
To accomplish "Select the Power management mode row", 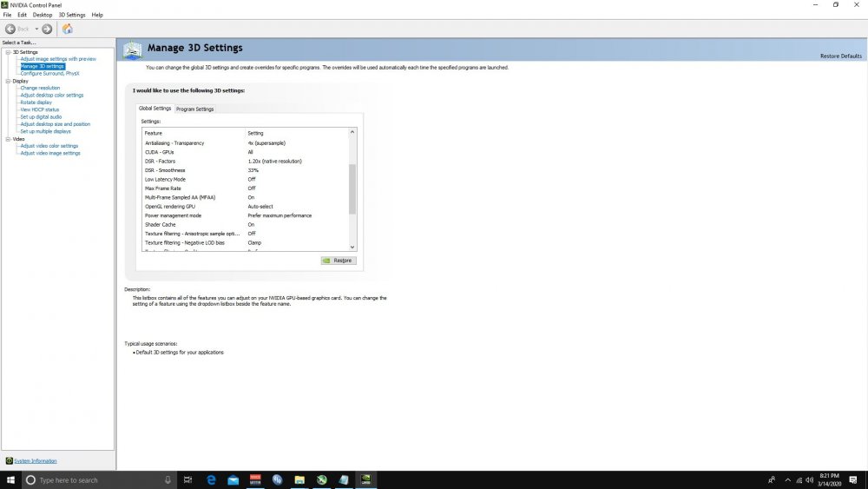I will 246,215.
